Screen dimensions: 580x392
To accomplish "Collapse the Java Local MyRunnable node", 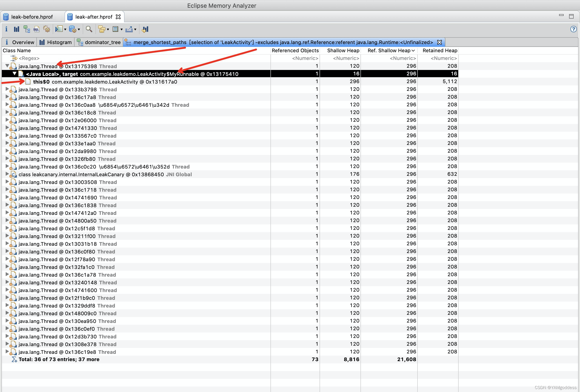I will (15, 74).
